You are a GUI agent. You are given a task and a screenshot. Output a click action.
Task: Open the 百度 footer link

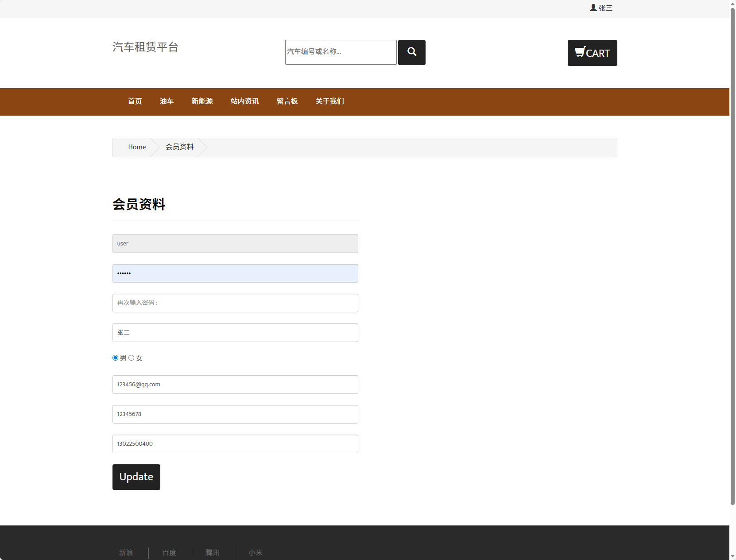tap(169, 552)
